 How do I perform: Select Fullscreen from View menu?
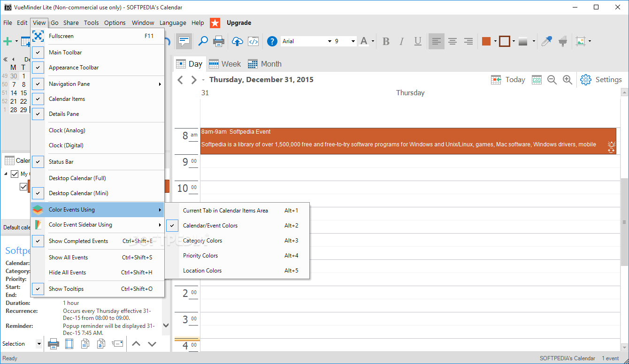click(x=98, y=36)
